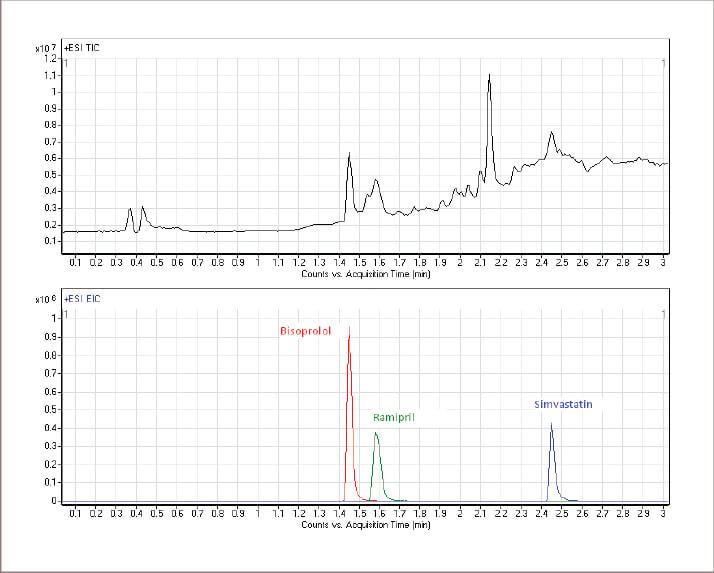Click the 1.5 tick on the TIC x-axis

click(x=359, y=263)
